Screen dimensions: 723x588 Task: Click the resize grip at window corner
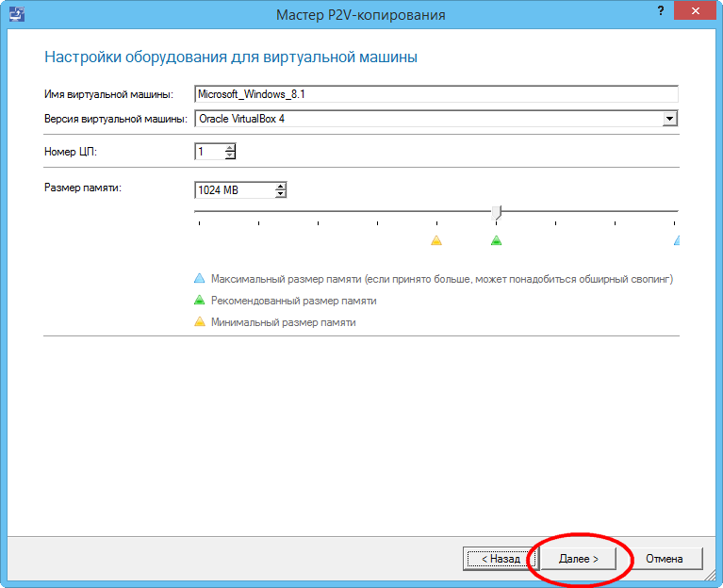(x=710, y=576)
